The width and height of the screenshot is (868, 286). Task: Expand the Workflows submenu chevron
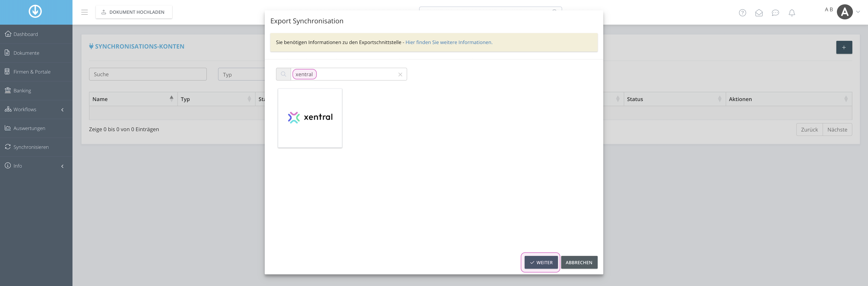click(62, 110)
